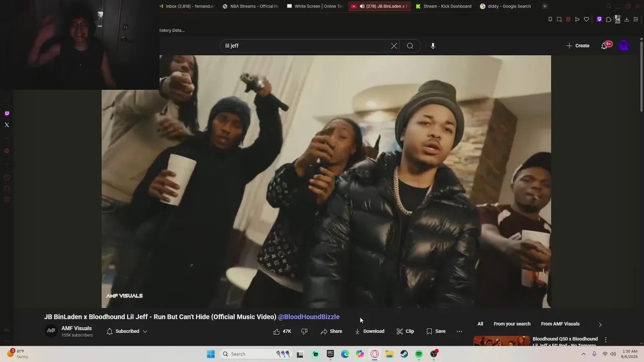Open Spotify from the taskbar
Image resolution: width=644 pixels, height=362 pixels.
click(x=419, y=354)
